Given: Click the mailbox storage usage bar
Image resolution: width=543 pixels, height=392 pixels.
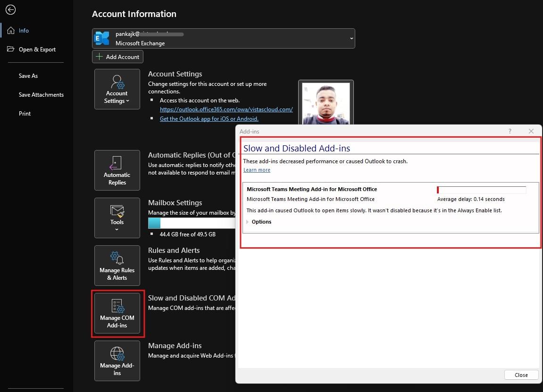Looking at the screenshot, I should click(192, 223).
